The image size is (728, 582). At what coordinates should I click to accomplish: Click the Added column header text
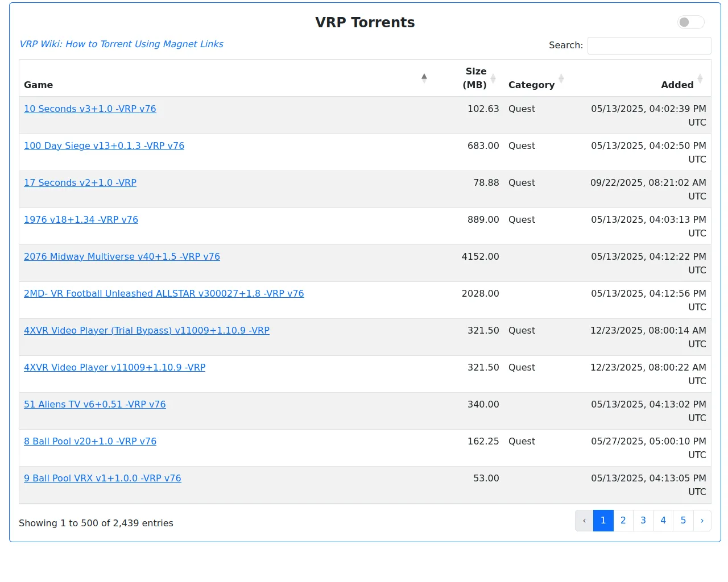point(677,85)
